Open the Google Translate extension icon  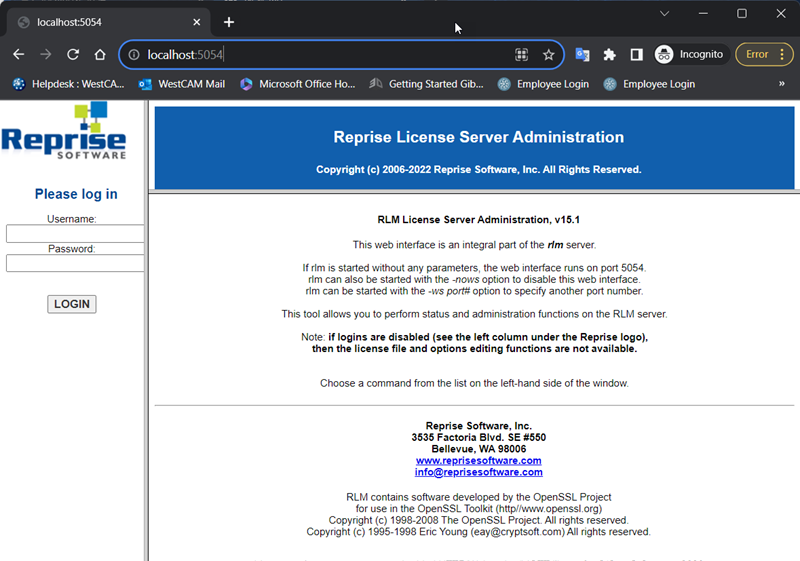click(582, 55)
